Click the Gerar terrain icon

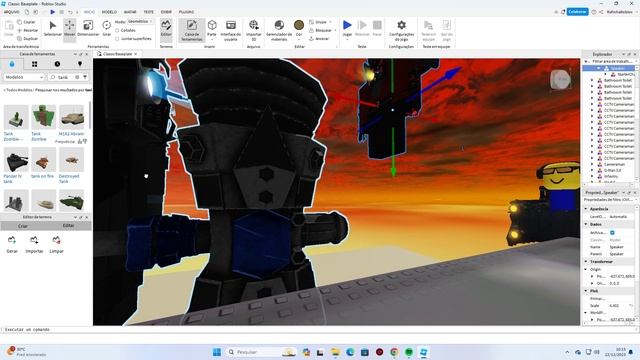pyautogui.click(x=12, y=240)
